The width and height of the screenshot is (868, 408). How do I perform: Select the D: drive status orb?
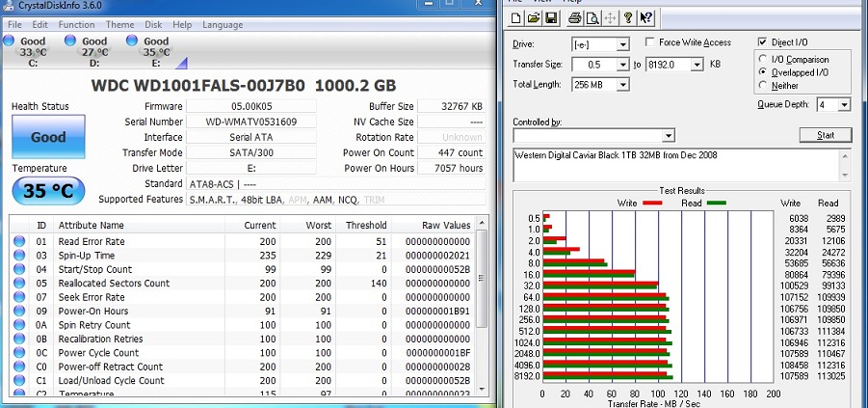click(69, 41)
